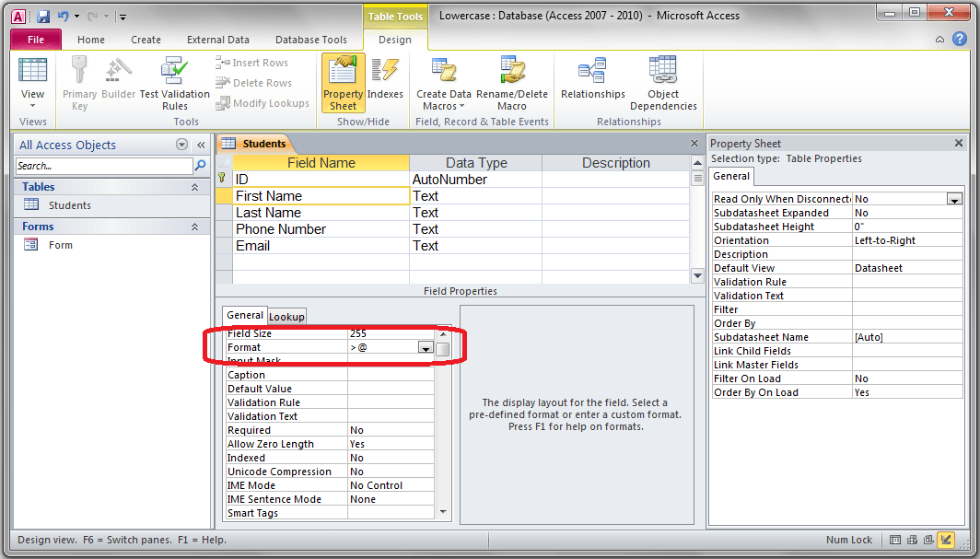Click the Indexed property value
Image resolution: width=980 pixels, height=559 pixels.
coord(390,458)
